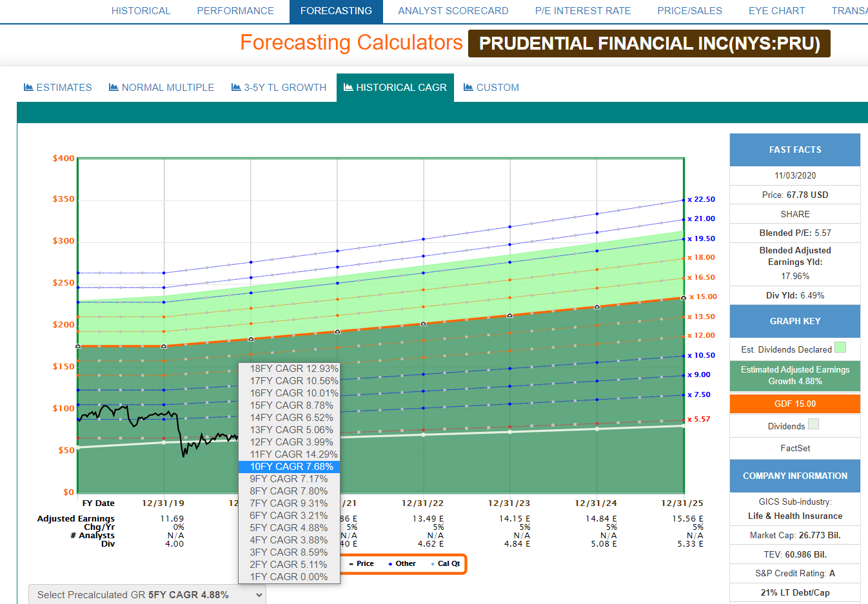
Task: Select 7FY CAGR 9.31% option
Action: coord(290,503)
